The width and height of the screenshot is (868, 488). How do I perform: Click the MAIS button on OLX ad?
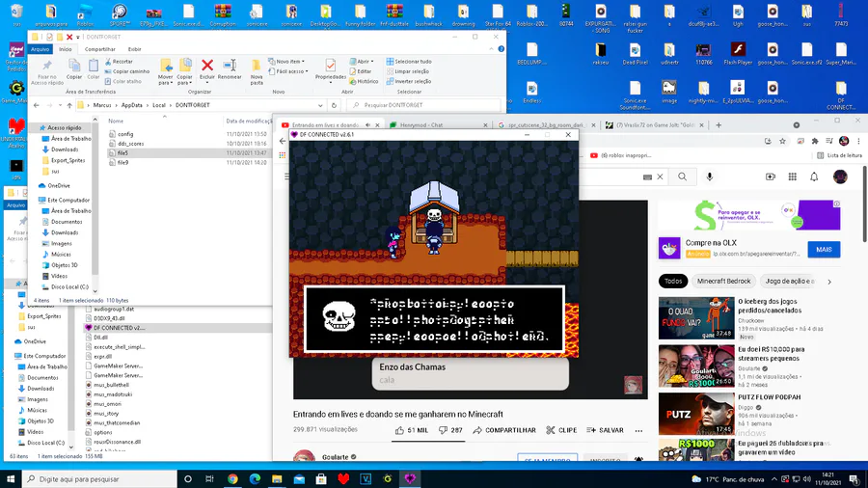[824, 250]
